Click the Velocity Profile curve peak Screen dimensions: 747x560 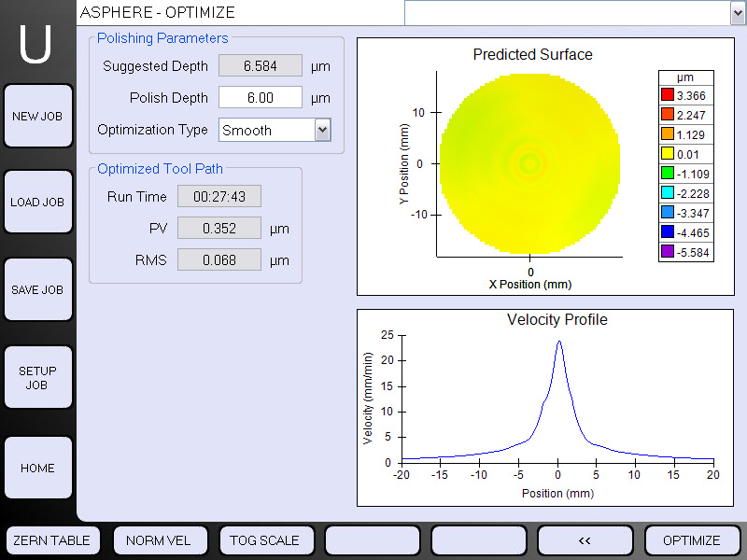pyautogui.click(x=558, y=342)
